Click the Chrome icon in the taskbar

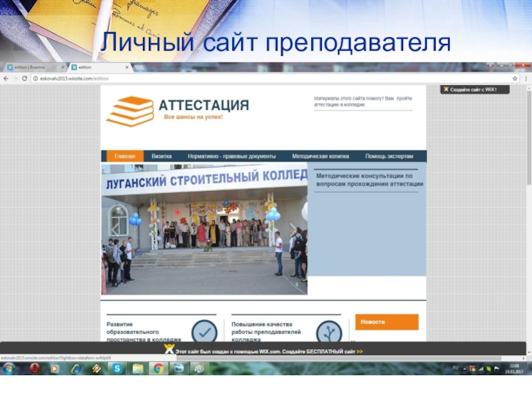pyautogui.click(x=158, y=368)
